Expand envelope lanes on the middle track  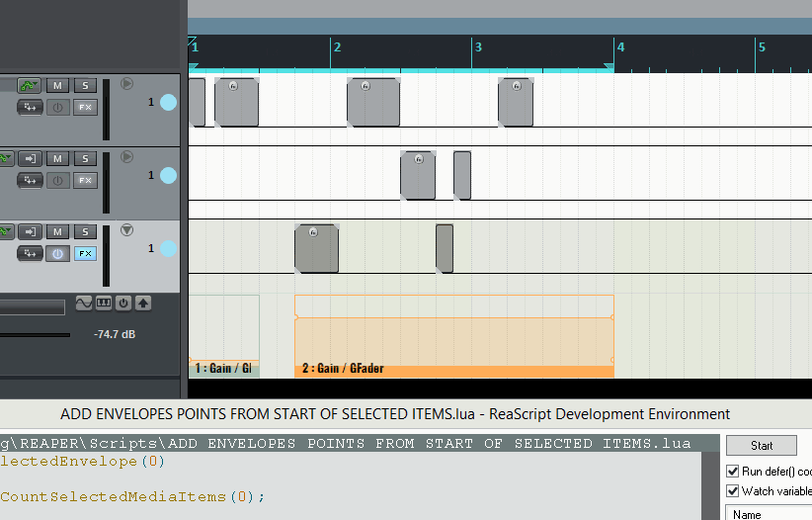(x=126, y=156)
